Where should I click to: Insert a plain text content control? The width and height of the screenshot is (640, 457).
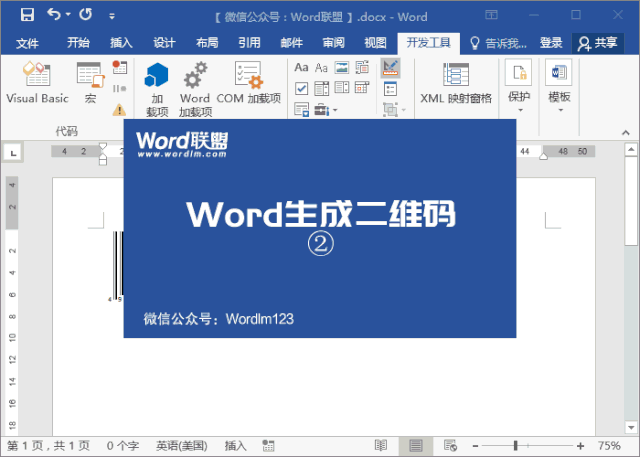point(321,67)
